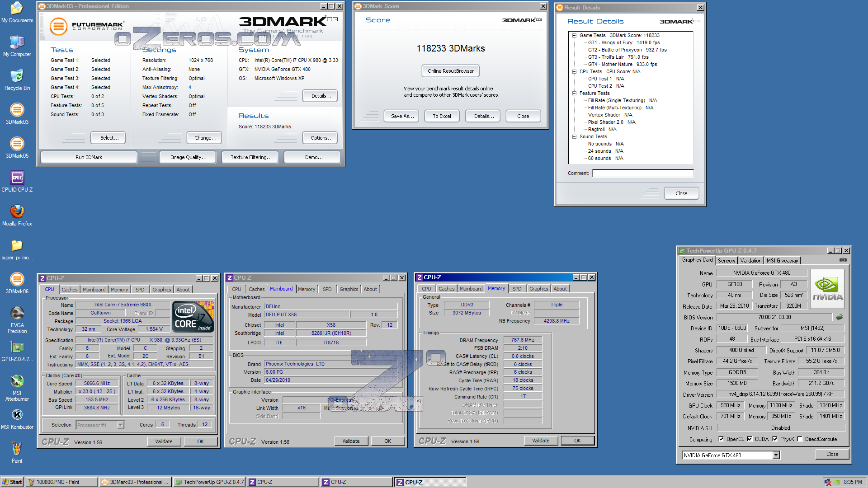Screen dimensions: 868x488
Task: Open the Recycle Bin desktop icon
Action: point(17,80)
